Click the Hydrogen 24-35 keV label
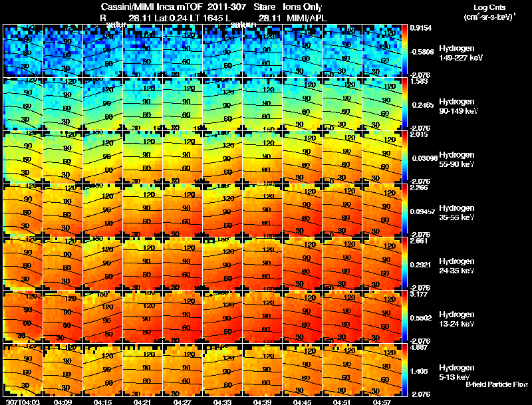 (457, 266)
